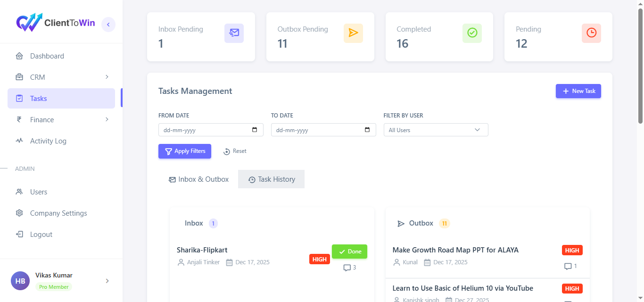
Task: Select the Inbox & Outbox tab
Action: tap(198, 179)
